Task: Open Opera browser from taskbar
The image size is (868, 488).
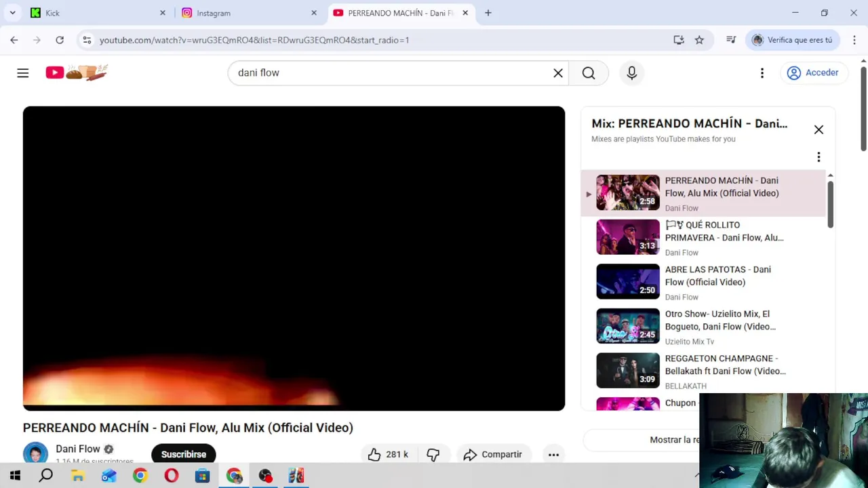Action: click(171, 476)
